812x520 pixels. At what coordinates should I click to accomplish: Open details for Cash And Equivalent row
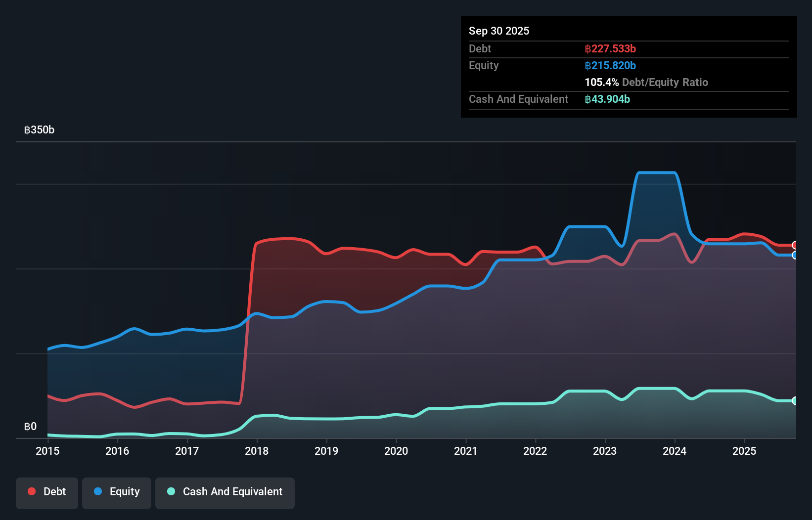click(518, 99)
